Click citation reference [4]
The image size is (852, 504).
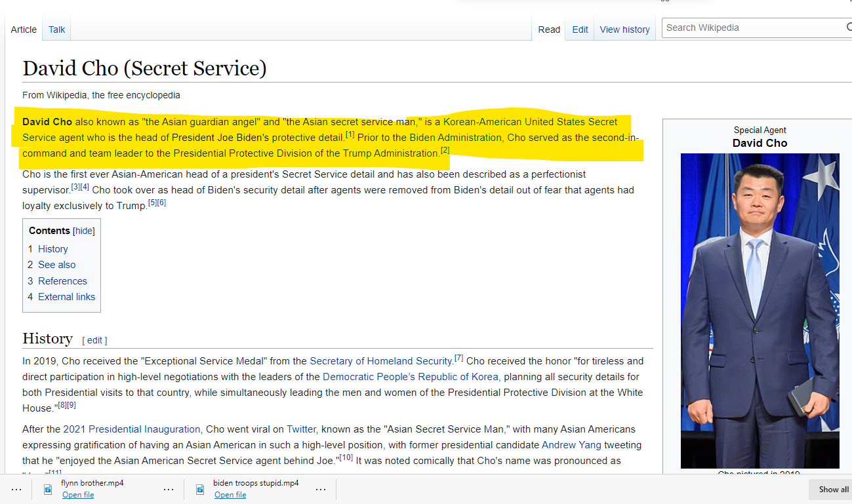coord(85,187)
